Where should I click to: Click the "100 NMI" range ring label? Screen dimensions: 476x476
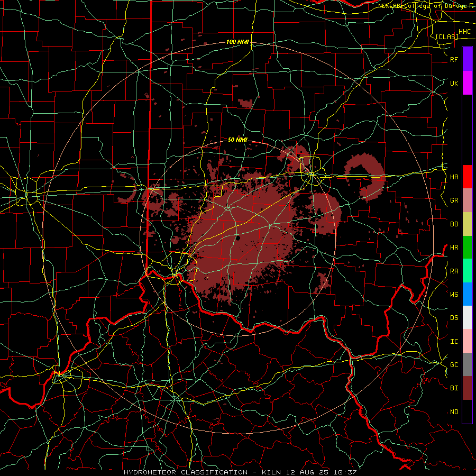(x=237, y=42)
